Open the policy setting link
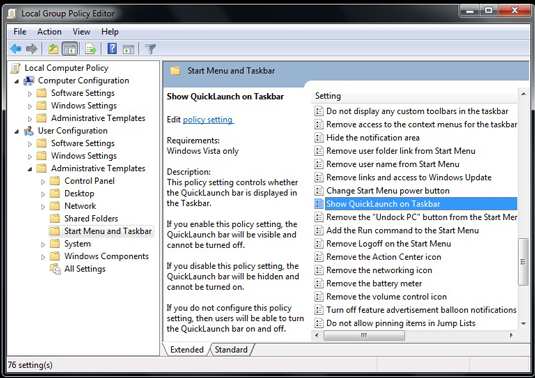Viewport: 535px width, 378px height. (208, 120)
